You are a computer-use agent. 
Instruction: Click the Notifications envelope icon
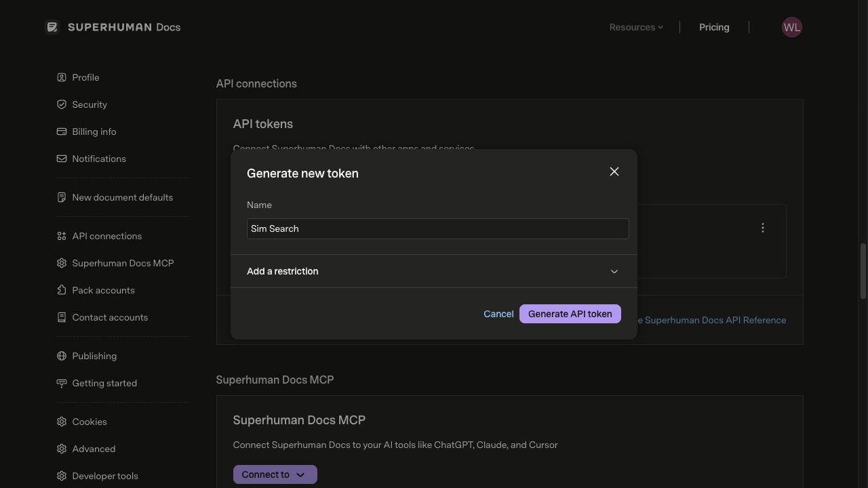coord(62,159)
